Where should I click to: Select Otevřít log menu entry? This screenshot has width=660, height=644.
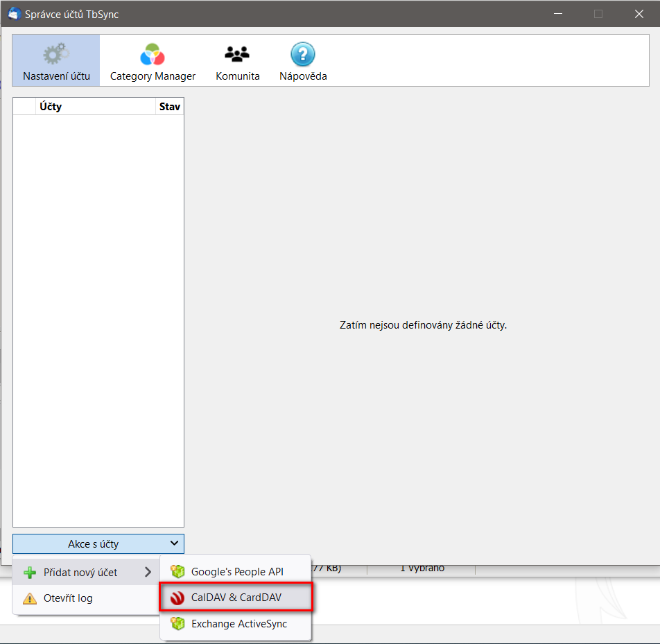(86, 598)
